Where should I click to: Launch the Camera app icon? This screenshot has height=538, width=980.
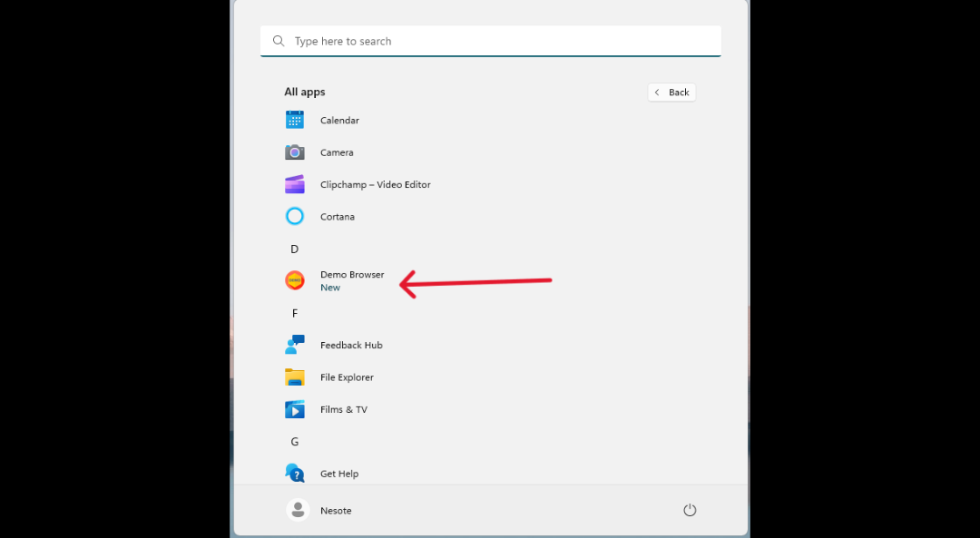tap(294, 152)
